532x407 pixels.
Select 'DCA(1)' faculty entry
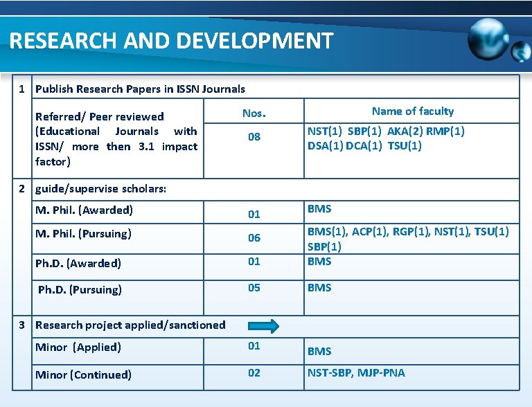click(x=364, y=146)
